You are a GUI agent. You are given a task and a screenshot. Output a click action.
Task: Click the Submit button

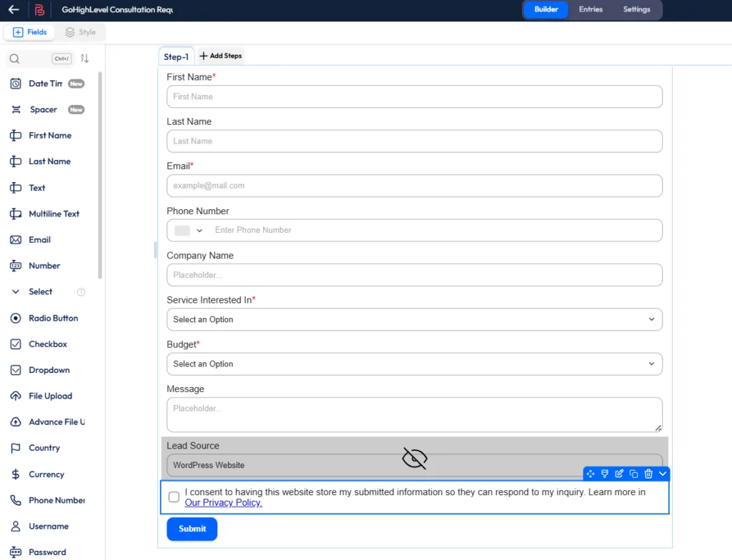point(192,529)
